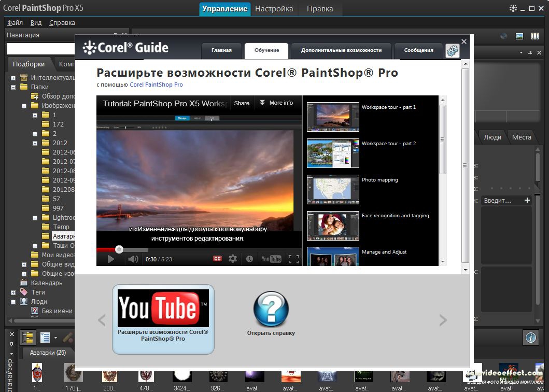Image resolution: width=549 pixels, height=392 pixels.
Task: Open the Места info tab
Action: pyautogui.click(x=522, y=137)
